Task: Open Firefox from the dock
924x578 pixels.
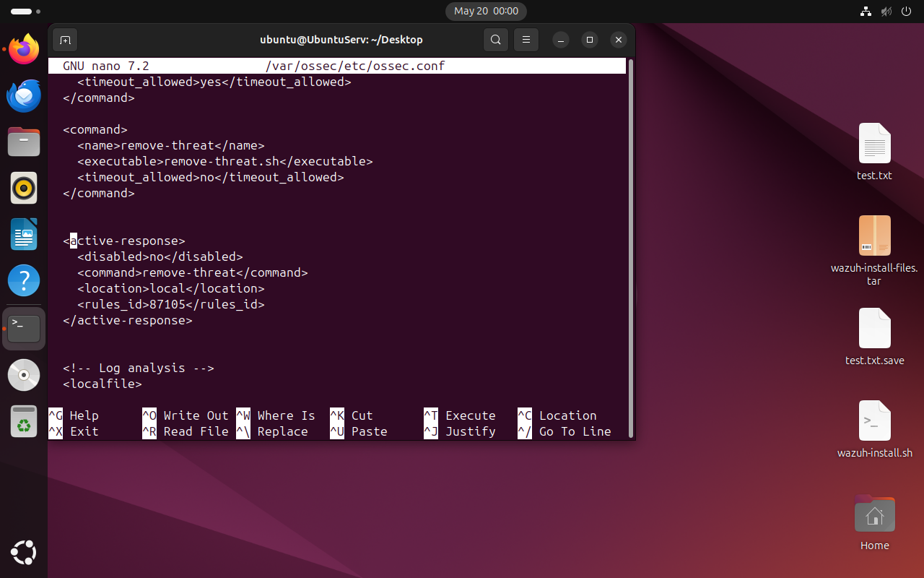Action: click(24, 49)
